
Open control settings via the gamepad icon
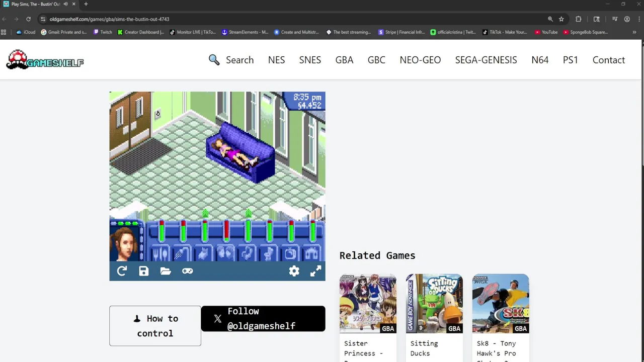click(187, 271)
